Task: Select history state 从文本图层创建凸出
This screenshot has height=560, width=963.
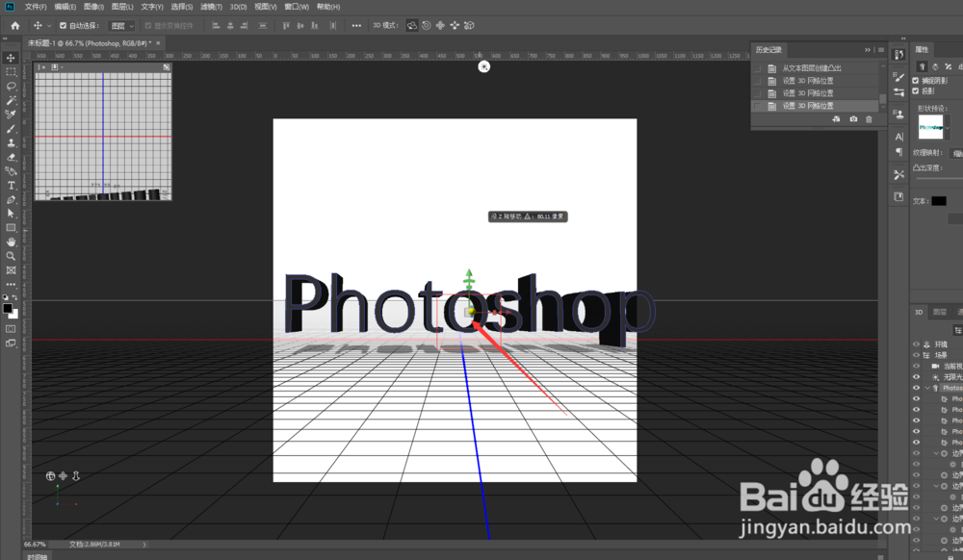Action: coord(817,68)
